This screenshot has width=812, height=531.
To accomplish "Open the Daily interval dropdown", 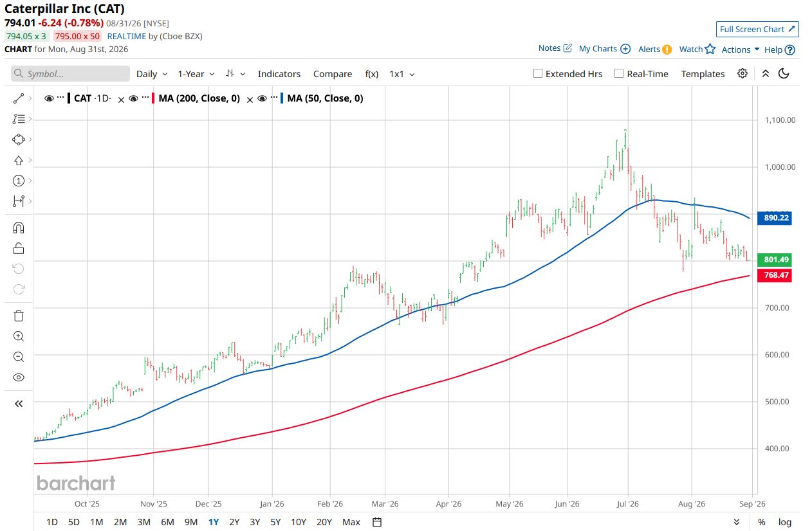I will click(x=152, y=74).
